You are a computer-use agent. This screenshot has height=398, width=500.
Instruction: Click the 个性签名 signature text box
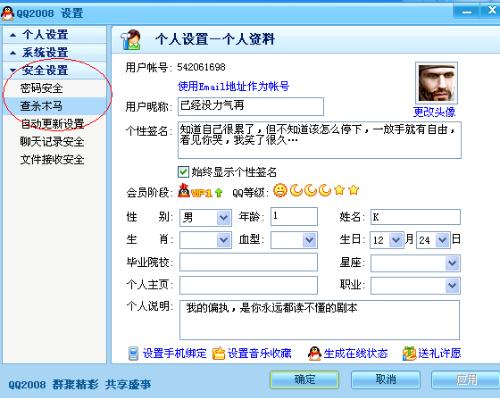pos(320,140)
